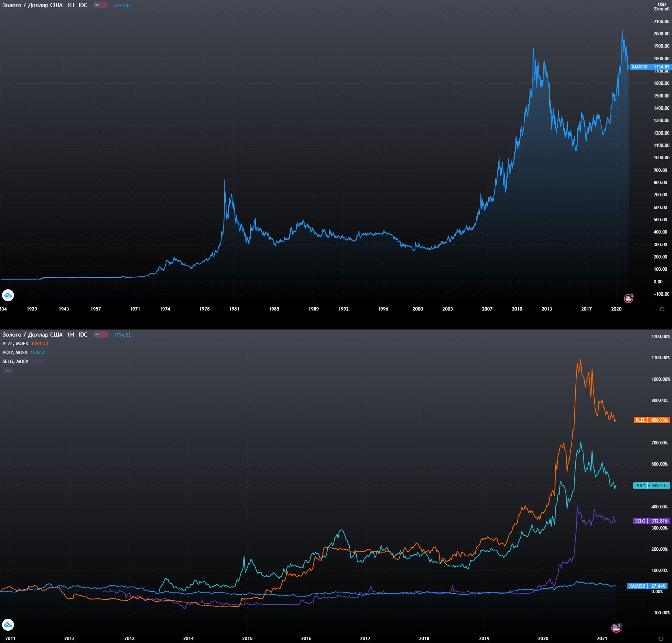672x643 pixels.
Task: Open chart settings gear on lower chart
Action: click(661, 639)
